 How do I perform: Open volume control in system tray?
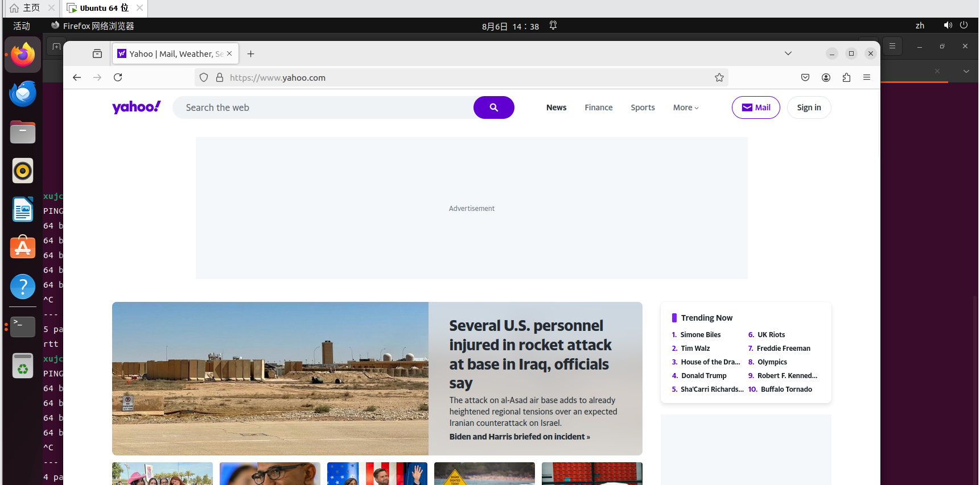pos(948,26)
